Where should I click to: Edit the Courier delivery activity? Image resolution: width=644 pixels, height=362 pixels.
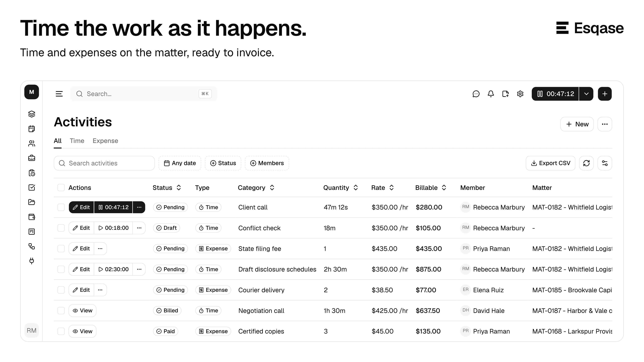click(x=82, y=290)
